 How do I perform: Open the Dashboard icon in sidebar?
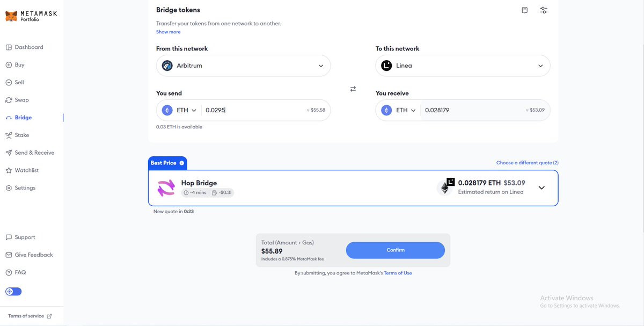pyautogui.click(x=9, y=47)
